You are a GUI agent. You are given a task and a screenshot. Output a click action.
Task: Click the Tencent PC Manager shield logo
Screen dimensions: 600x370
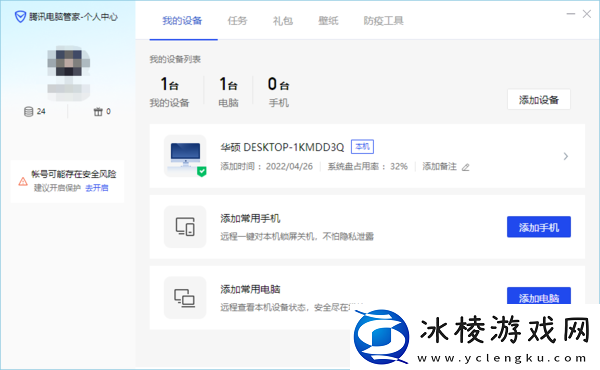click(x=20, y=17)
